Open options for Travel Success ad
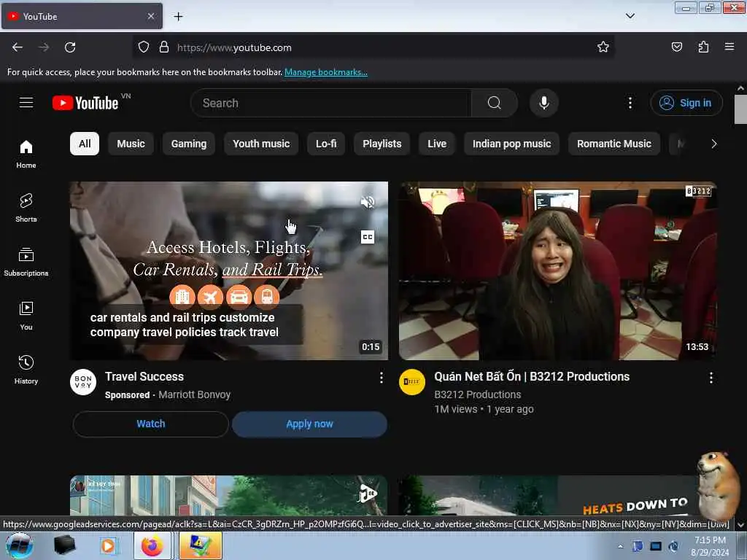This screenshot has height=560, width=747. click(381, 378)
